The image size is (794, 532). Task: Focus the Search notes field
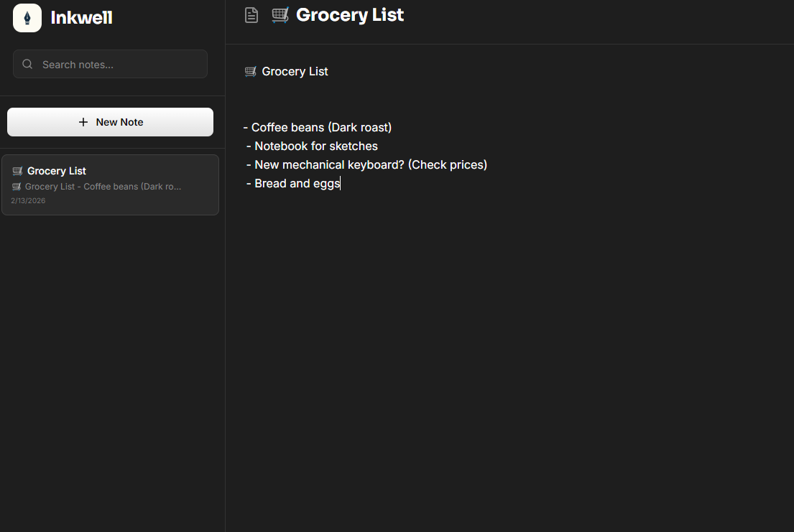point(119,65)
